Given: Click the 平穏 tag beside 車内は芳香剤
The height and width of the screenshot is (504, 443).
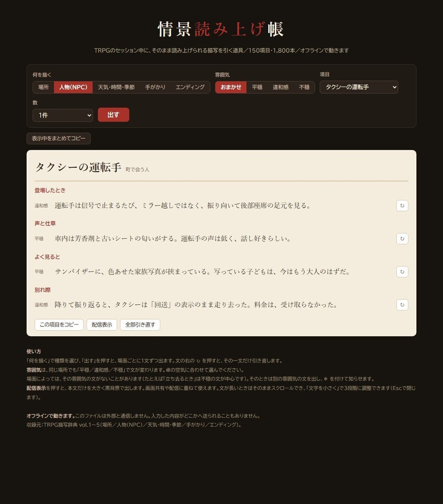Looking at the screenshot, I should (x=39, y=239).
